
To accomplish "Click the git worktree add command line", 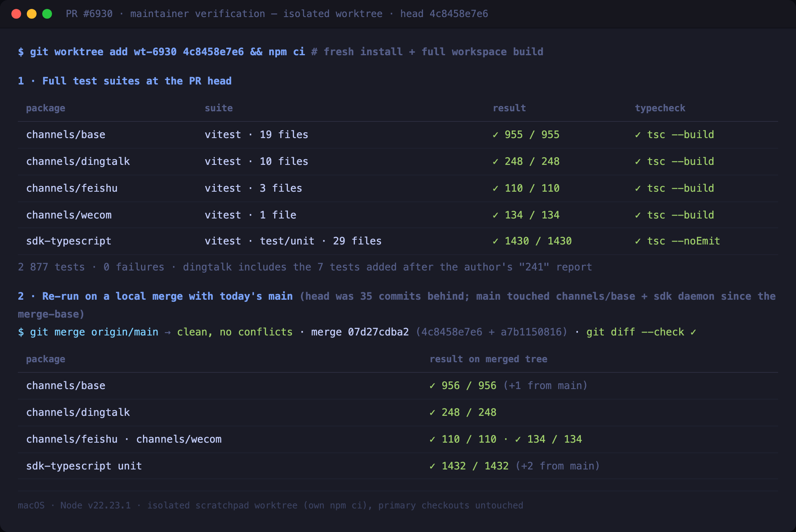I will tap(281, 52).
